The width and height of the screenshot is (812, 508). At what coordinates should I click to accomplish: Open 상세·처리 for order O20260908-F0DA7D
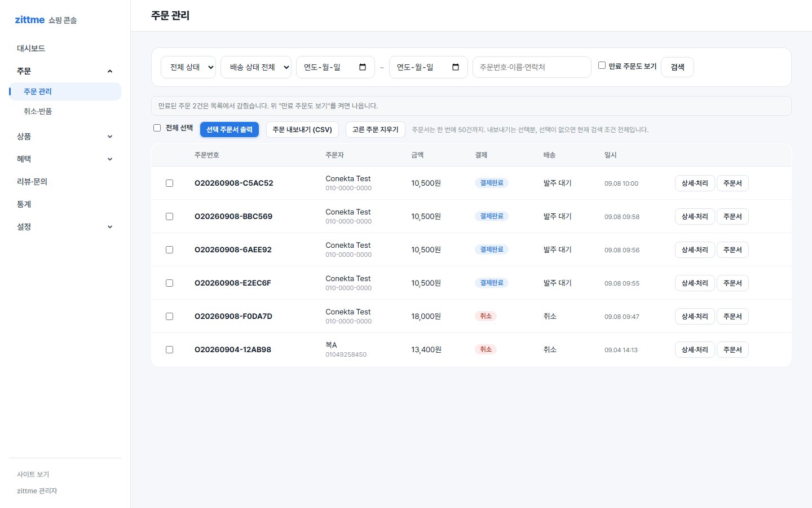tap(695, 317)
